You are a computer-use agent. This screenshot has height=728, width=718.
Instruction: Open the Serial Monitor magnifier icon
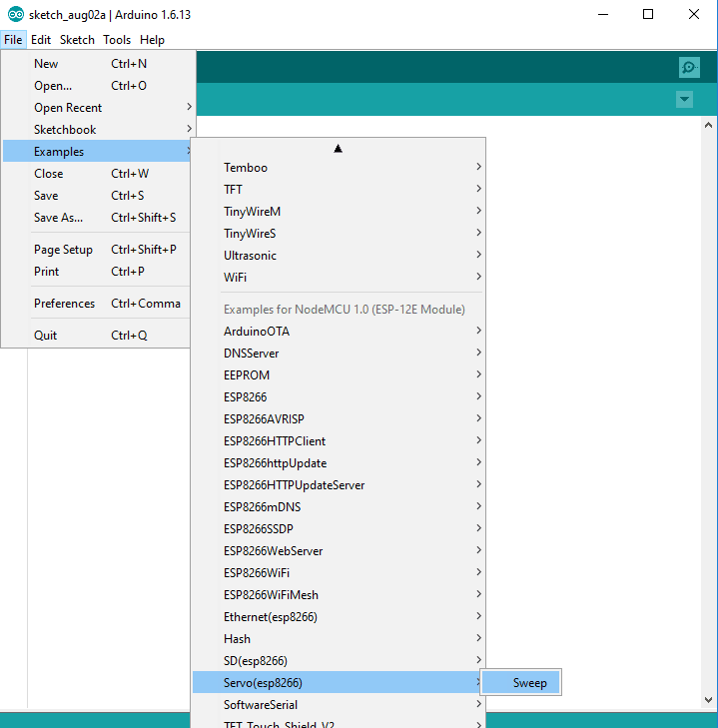point(689,67)
